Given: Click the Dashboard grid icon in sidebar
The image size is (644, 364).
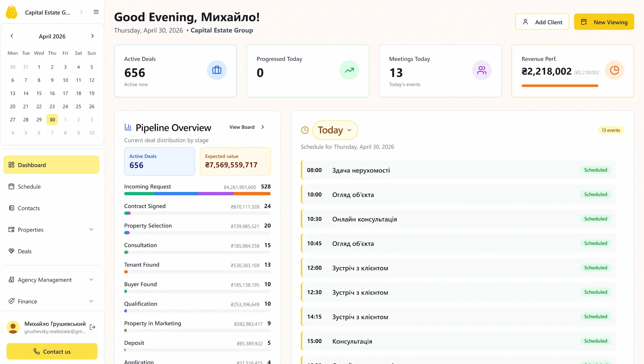Looking at the screenshot, I should pyautogui.click(x=11, y=165).
